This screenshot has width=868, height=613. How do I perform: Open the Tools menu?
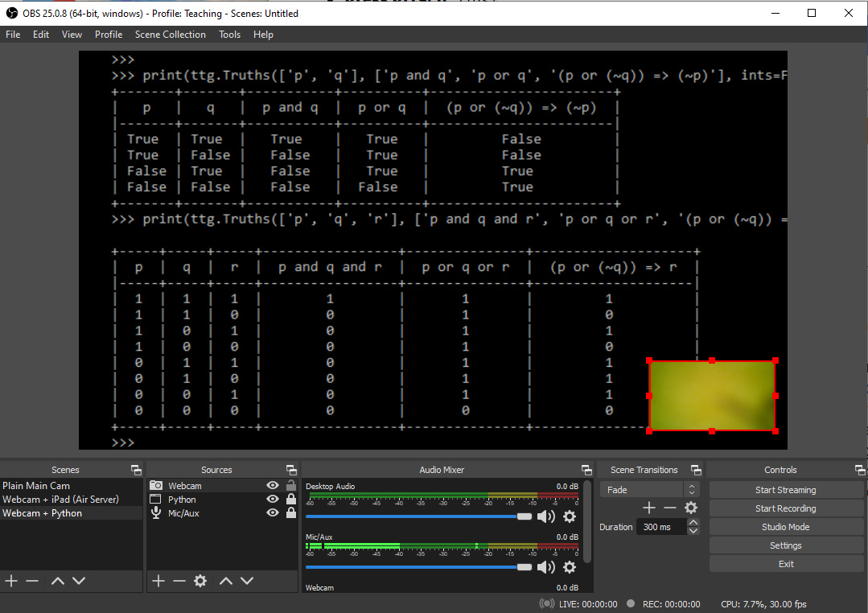[229, 35]
